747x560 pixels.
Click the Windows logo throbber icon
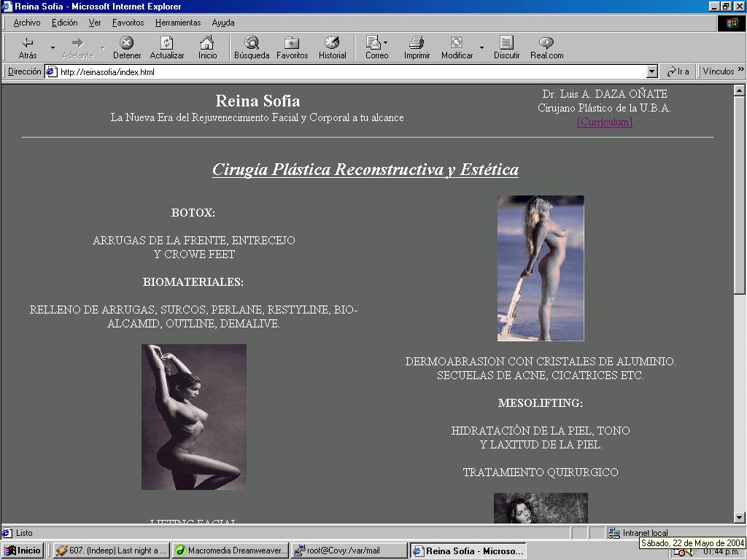point(731,23)
